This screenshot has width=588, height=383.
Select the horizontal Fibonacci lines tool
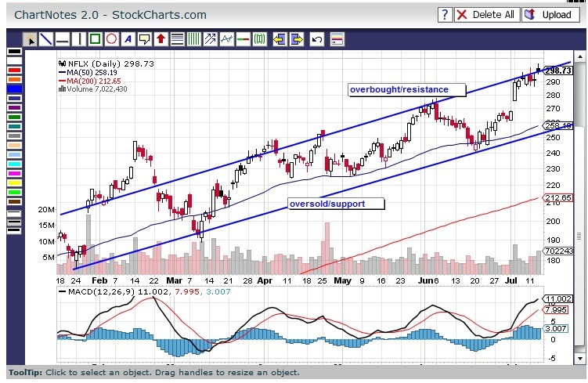click(177, 39)
